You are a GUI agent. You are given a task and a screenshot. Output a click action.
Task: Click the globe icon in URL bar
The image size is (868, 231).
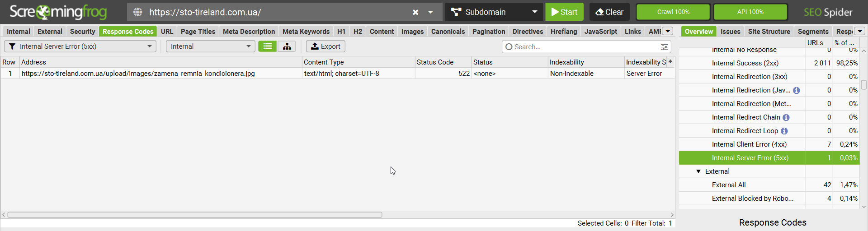click(138, 12)
